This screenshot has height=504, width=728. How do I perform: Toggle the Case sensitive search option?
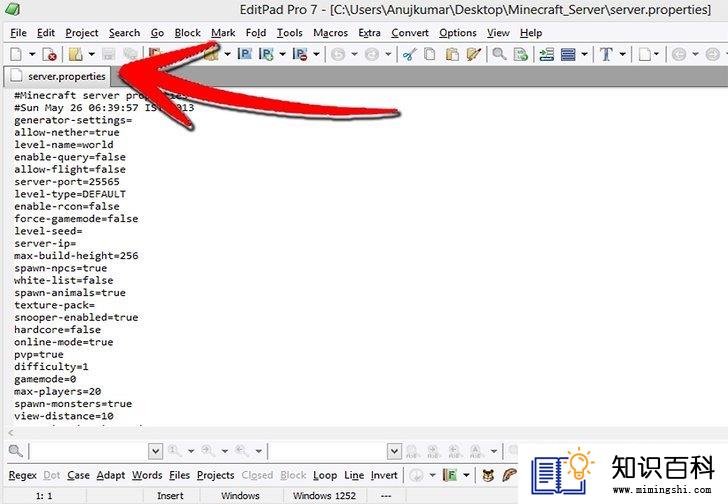78,475
